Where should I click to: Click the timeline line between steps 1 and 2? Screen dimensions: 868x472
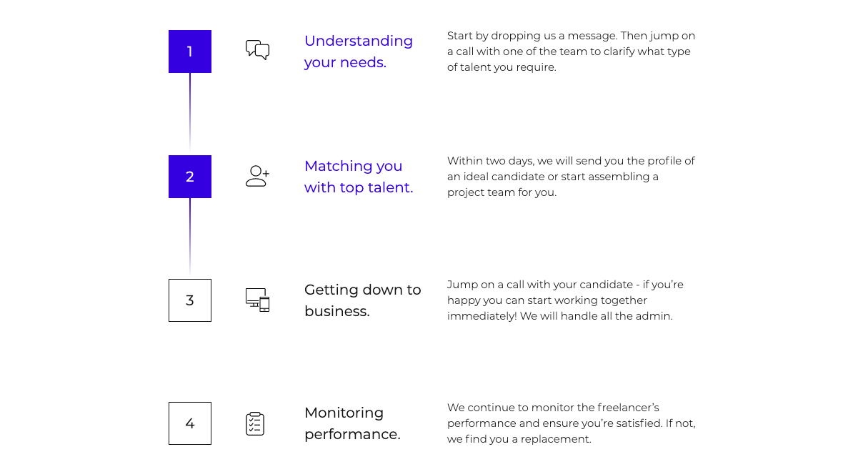click(x=190, y=111)
